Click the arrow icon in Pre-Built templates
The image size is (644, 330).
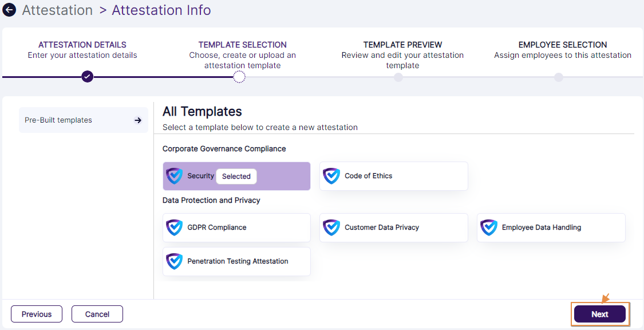click(138, 120)
